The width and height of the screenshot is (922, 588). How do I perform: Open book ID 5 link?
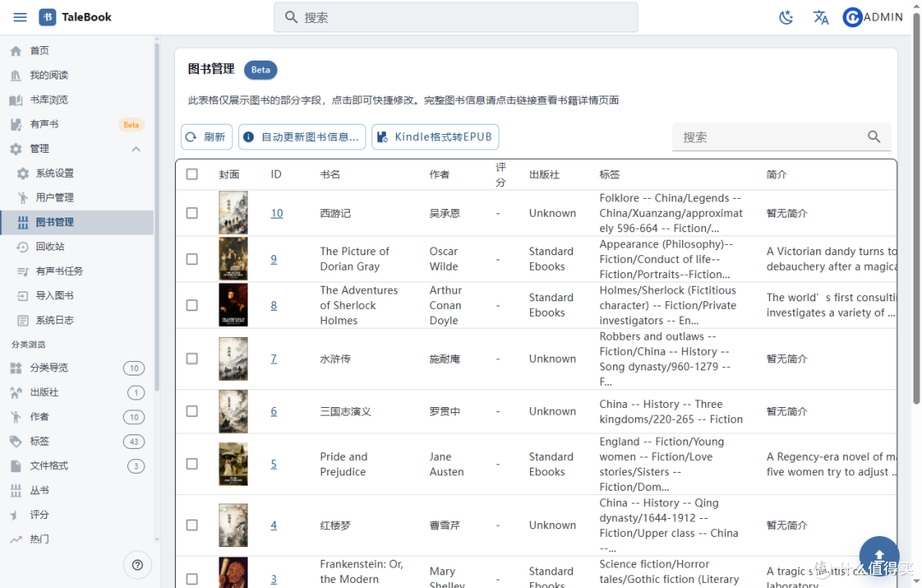274,464
